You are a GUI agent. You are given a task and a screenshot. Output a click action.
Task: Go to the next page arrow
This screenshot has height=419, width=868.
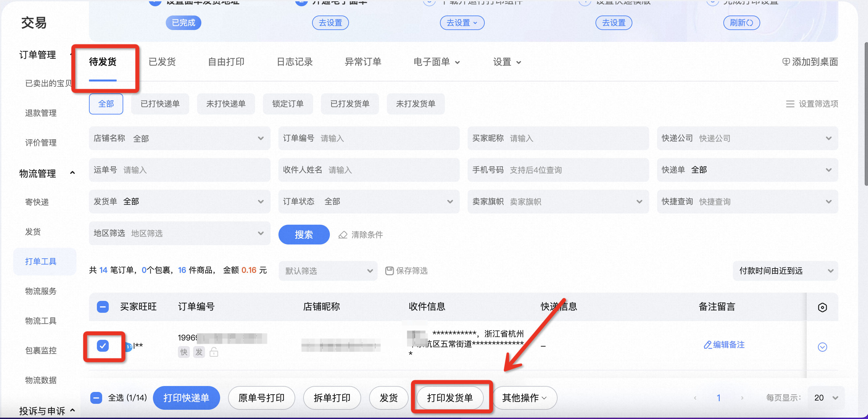[742, 398]
